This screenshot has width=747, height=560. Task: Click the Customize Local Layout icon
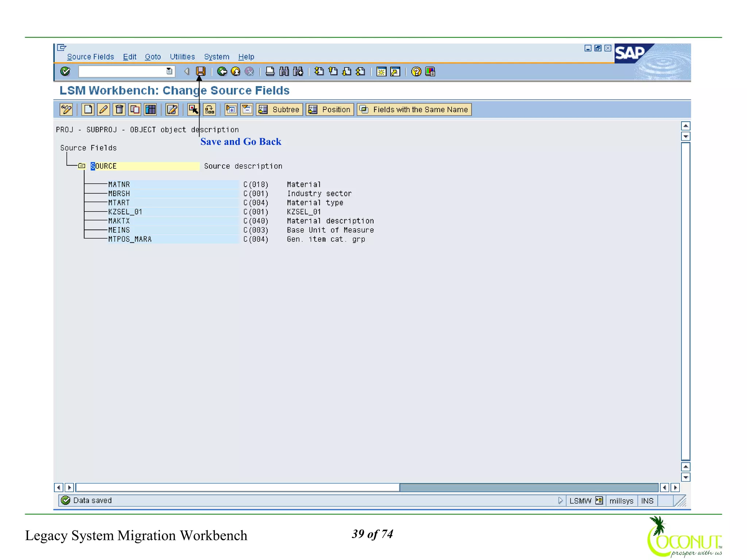430,71
